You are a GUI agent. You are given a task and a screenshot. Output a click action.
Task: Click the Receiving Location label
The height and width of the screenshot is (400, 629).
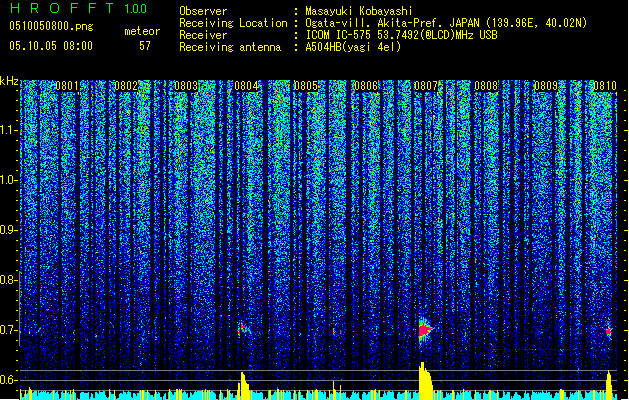pyautogui.click(x=233, y=23)
